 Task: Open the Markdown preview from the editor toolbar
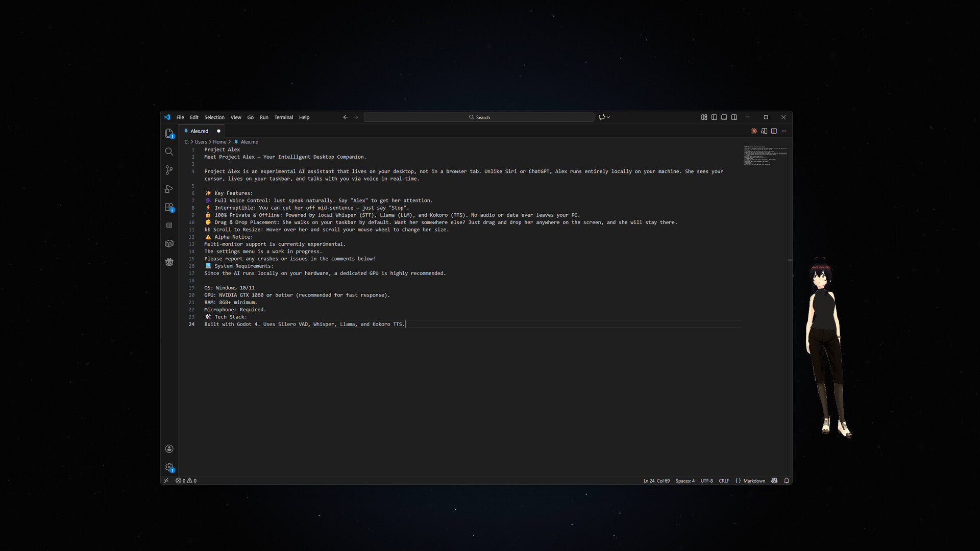tap(764, 131)
